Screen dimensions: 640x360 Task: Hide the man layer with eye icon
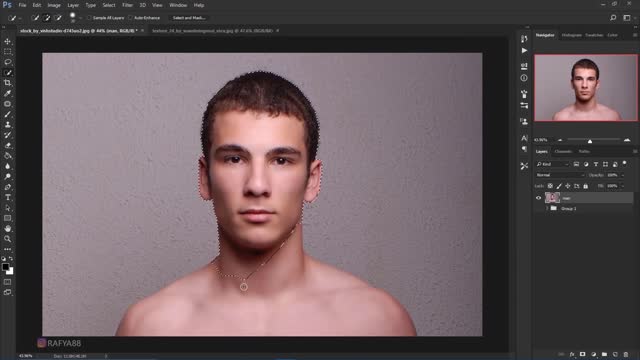pyautogui.click(x=538, y=198)
